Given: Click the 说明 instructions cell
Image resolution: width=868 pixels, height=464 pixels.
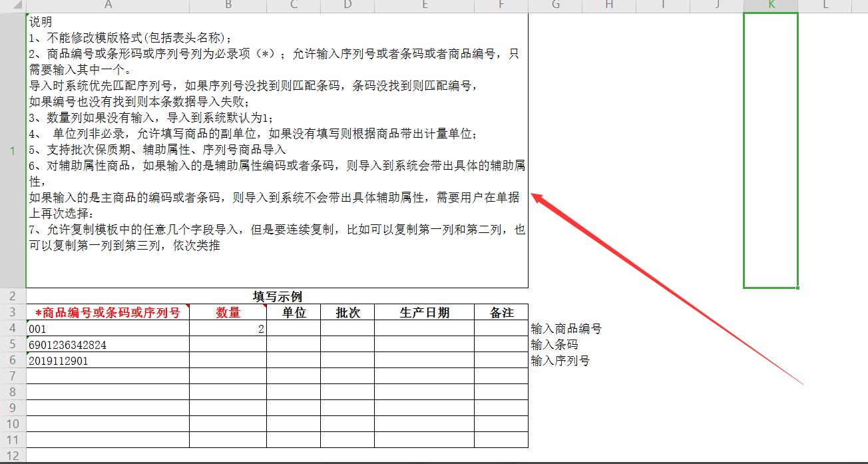Looking at the screenshot, I should (277, 150).
